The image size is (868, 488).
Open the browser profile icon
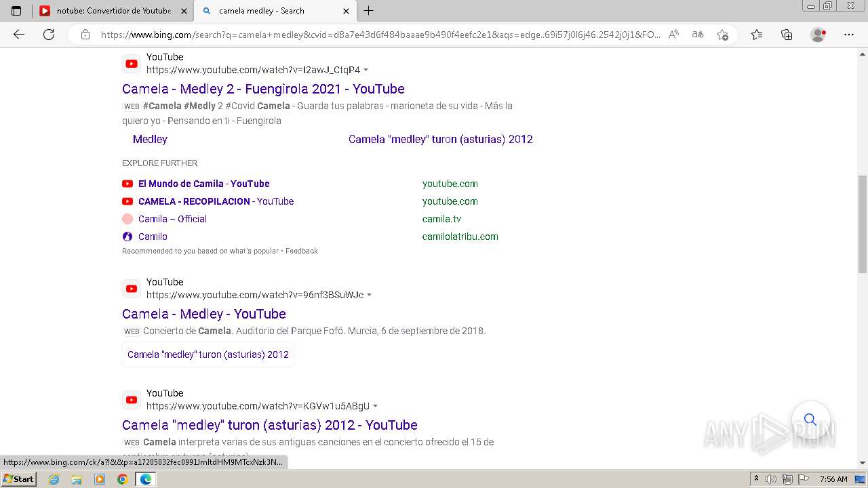pyautogui.click(x=818, y=35)
